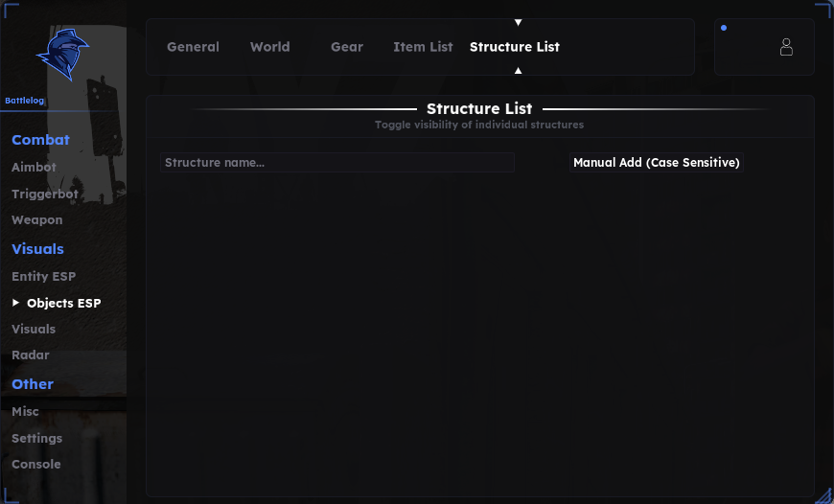This screenshot has width=834, height=504.
Task: Open the Gear tab
Action: (x=347, y=47)
